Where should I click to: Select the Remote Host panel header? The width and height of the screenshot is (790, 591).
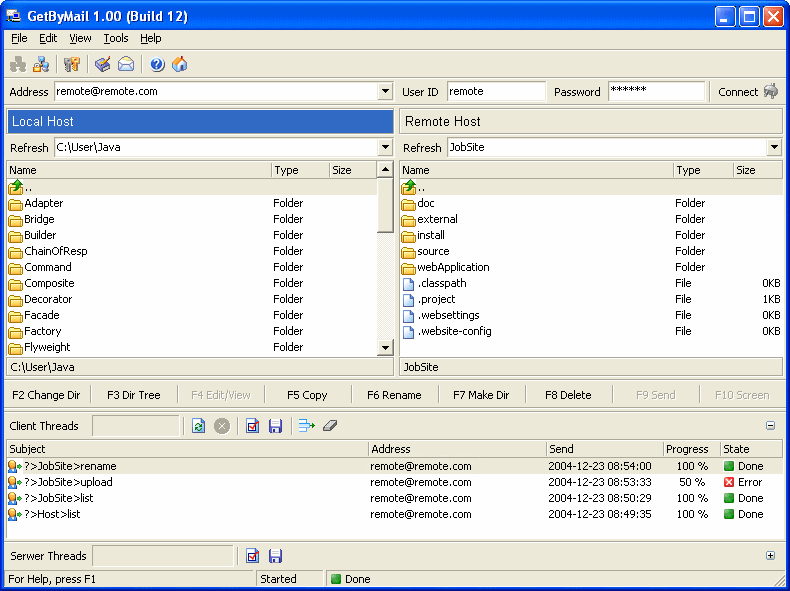[591, 121]
